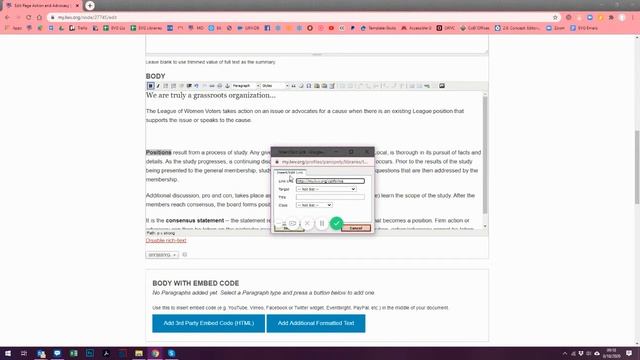Screen dimensions: 640x360
Task: Click the 'consensus statement' bold text
Action: click(x=195, y=220)
